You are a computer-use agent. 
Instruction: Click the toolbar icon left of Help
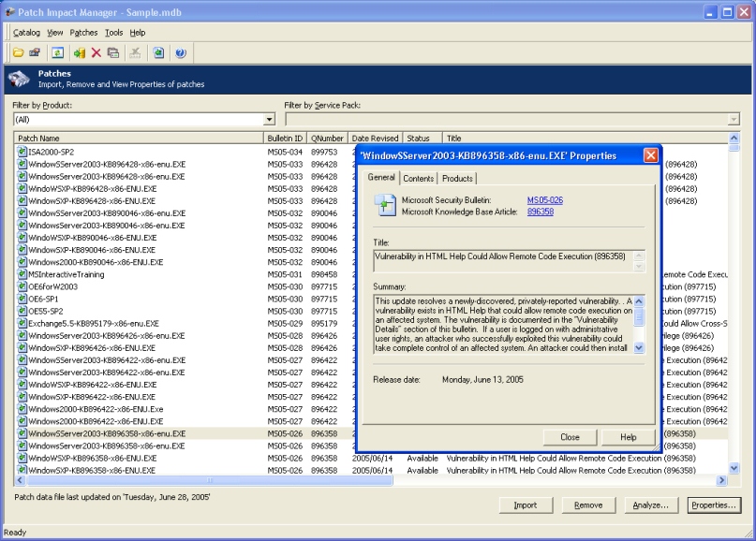[159, 53]
